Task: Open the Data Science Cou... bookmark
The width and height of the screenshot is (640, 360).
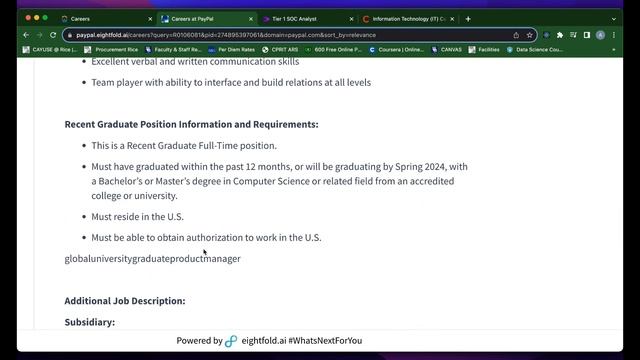Action: (535, 50)
